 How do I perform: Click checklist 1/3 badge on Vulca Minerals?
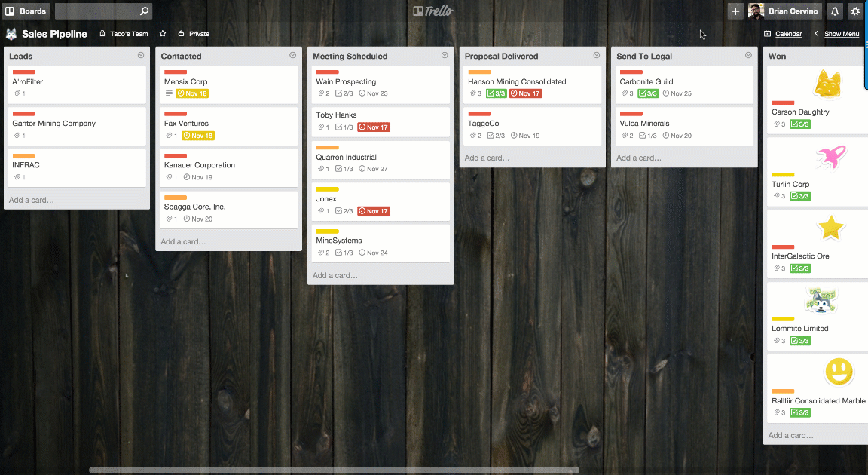648,136
